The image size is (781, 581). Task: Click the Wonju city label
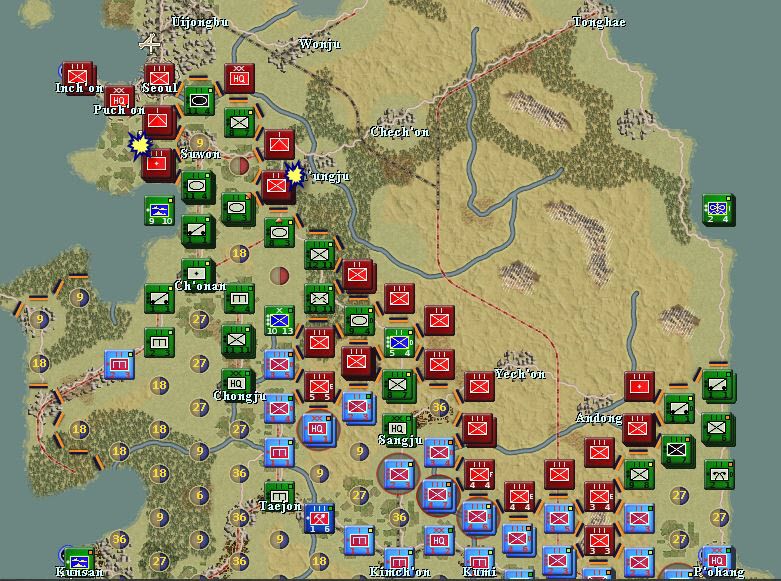[x=320, y=44]
